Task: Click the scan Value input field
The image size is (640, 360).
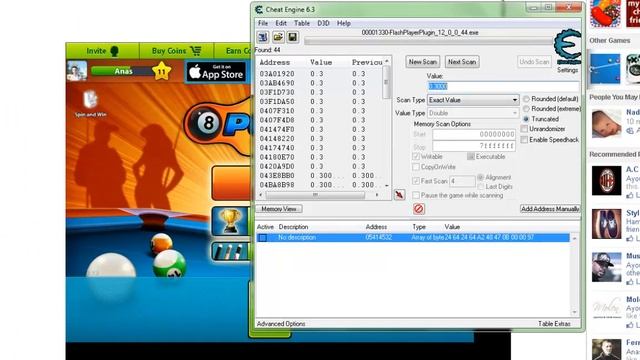Action: (x=503, y=86)
